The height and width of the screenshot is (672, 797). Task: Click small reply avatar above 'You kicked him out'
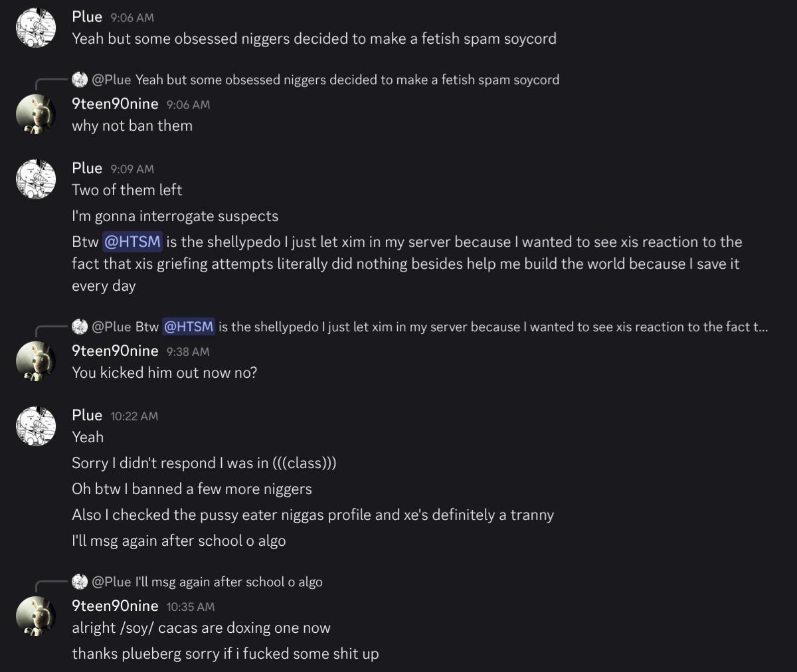[x=80, y=327]
